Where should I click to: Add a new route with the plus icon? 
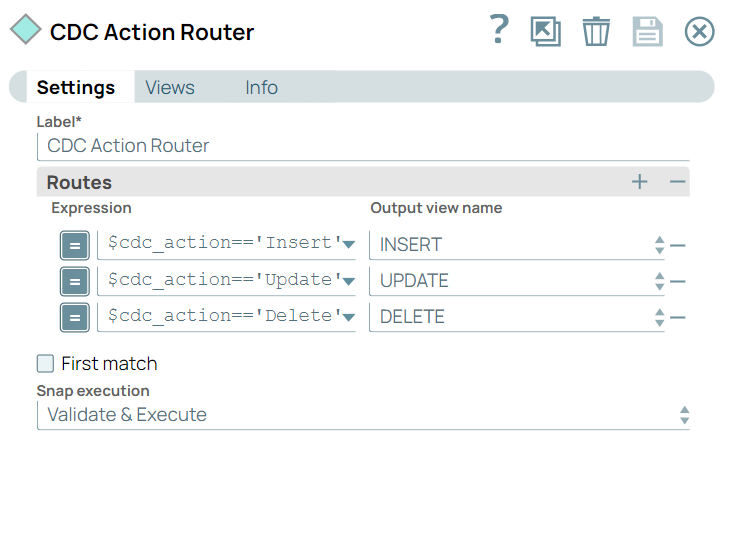[640, 182]
